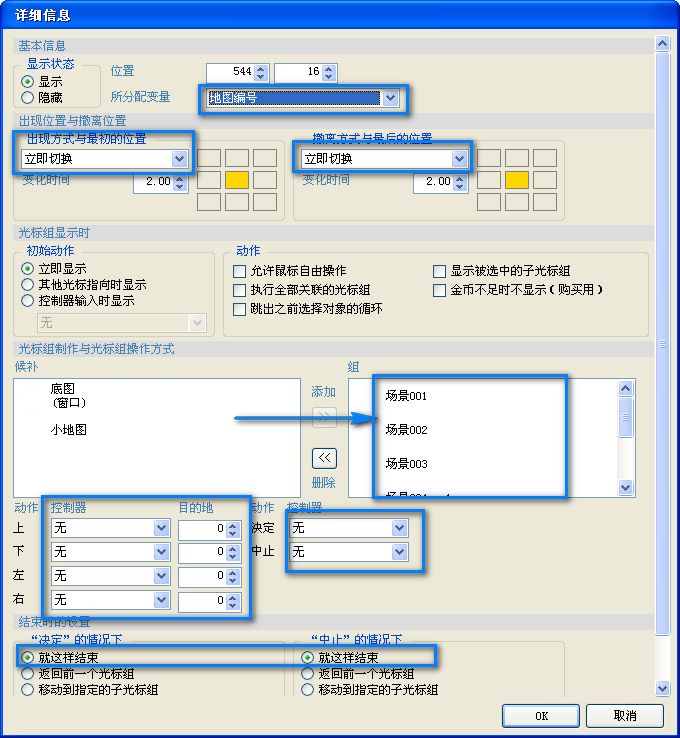
Task: Select 返回前一个光标组 under 中止
Action: (x=307, y=674)
